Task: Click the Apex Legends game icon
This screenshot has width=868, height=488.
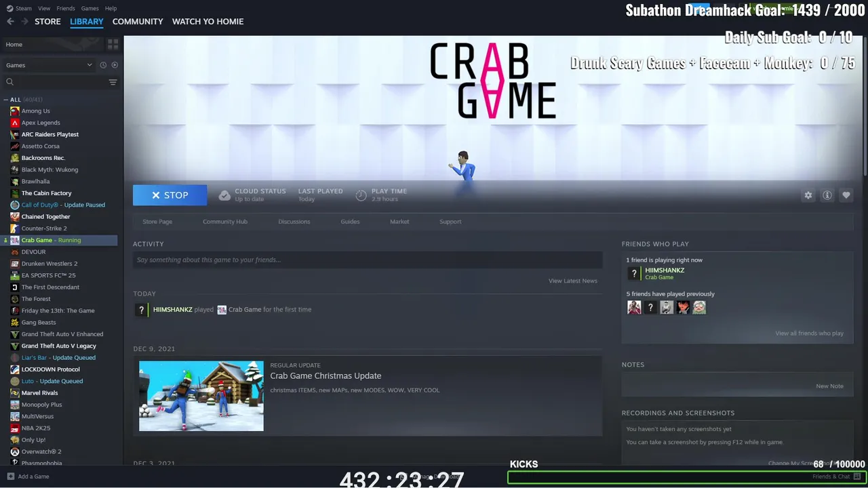Action: [x=15, y=123]
